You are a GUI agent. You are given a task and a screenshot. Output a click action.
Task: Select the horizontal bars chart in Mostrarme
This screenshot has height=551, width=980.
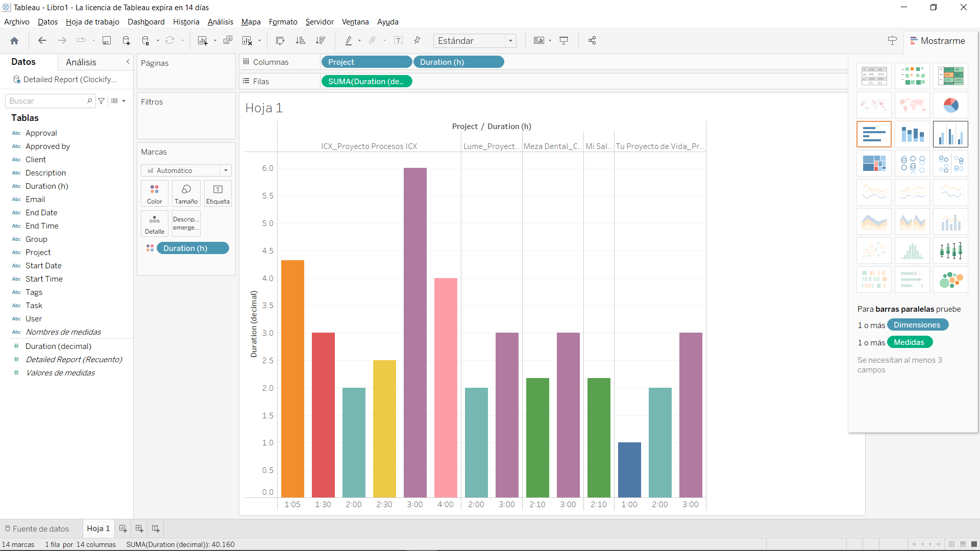(874, 134)
